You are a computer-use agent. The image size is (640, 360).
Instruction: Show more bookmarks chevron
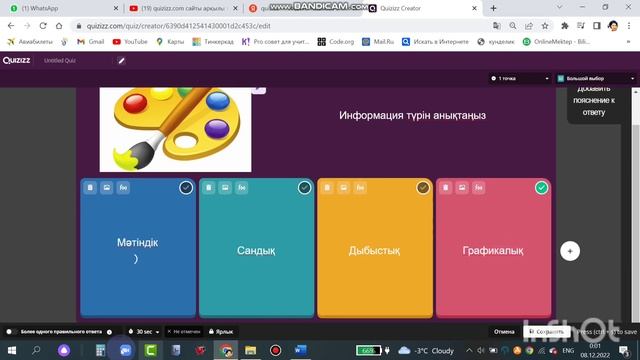tap(629, 42)
